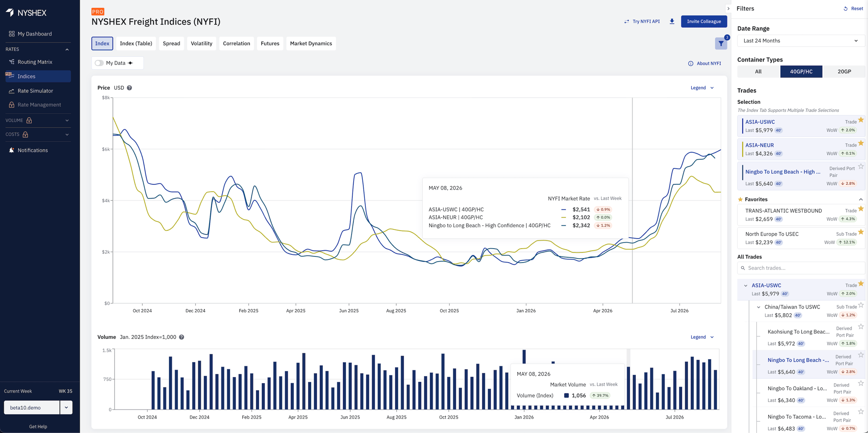Screen dimensions: 868x433
Task: Open the Futures tab
Action: tap(270, 43)
